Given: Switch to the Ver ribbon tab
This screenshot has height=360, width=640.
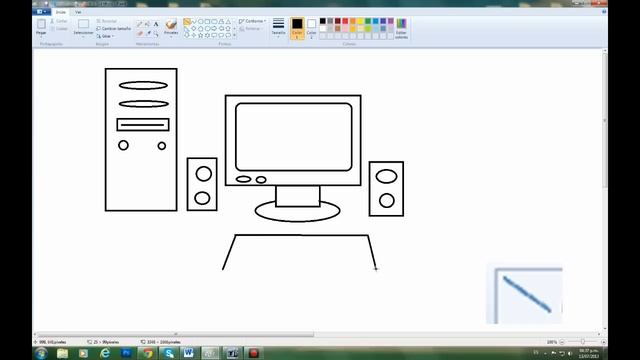Looking at the screenshot, I should [78, 12].
